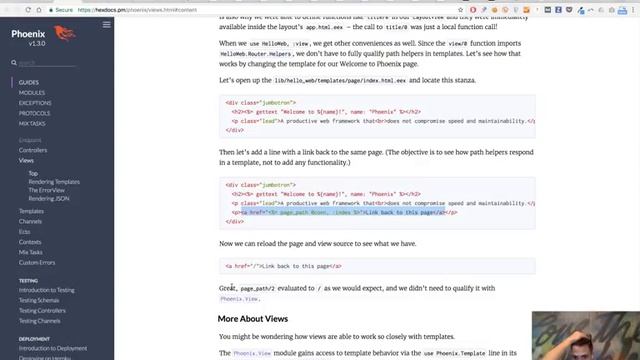Click the Phoenix.View link in 'module gains access' sentence
Viewport: 640px width, 360px height.
[252, 353]
